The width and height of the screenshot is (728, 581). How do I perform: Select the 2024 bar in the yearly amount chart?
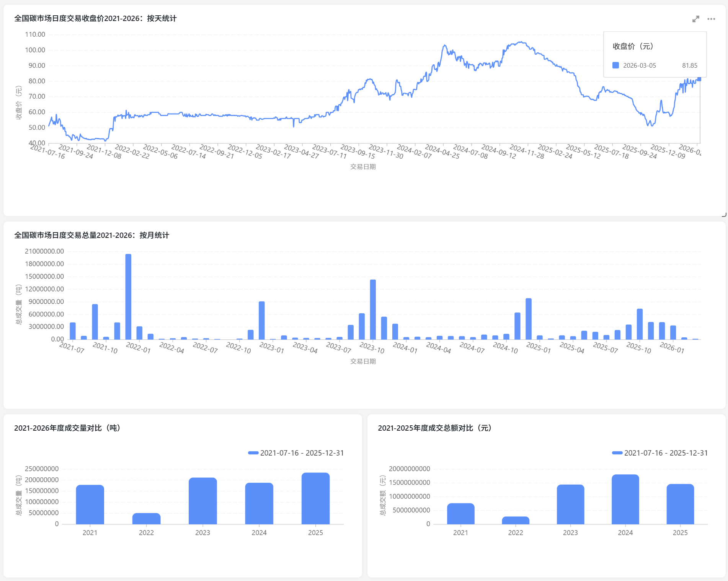pyautogui.click(x=625, y=499)
